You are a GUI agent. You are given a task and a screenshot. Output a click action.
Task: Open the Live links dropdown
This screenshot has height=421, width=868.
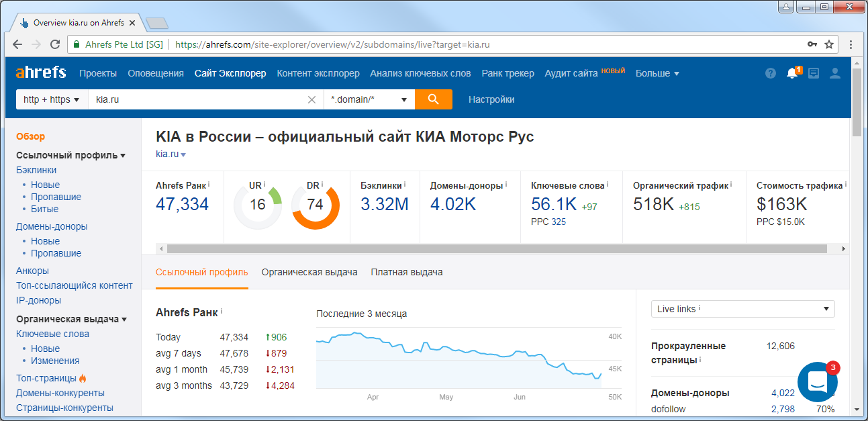point(743,309)
